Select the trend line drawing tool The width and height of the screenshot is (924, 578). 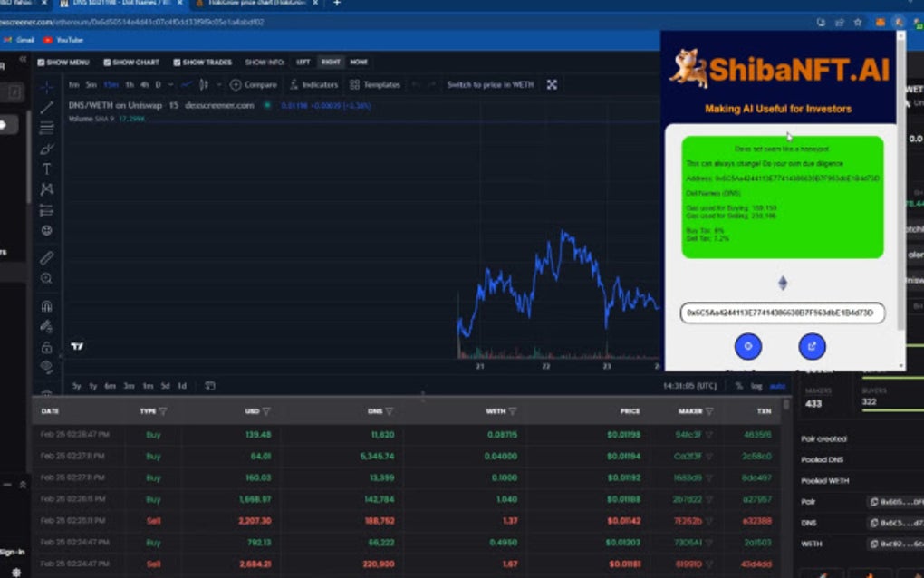pyautogui.click(x=46, y=107)
